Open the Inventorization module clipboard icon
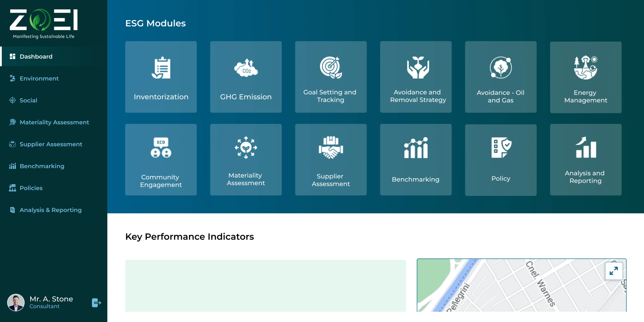 click(161, 68)
